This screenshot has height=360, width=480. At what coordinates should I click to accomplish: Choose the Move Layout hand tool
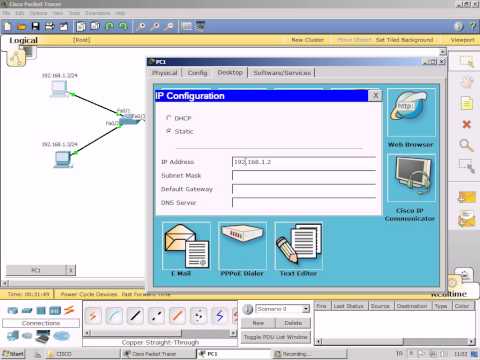[467, 82]
